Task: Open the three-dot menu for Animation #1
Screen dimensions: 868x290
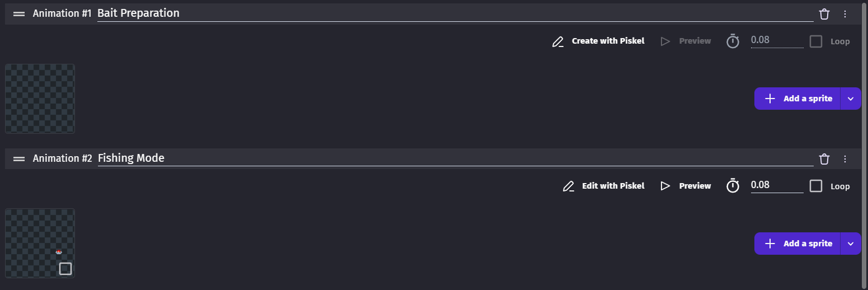Action: 845,14
